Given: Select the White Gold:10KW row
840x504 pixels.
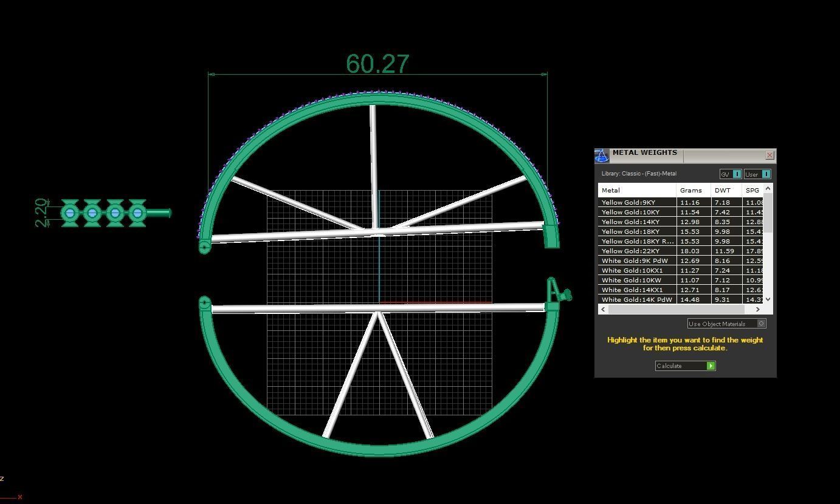Looking at the screenshot, I should 680,280.
